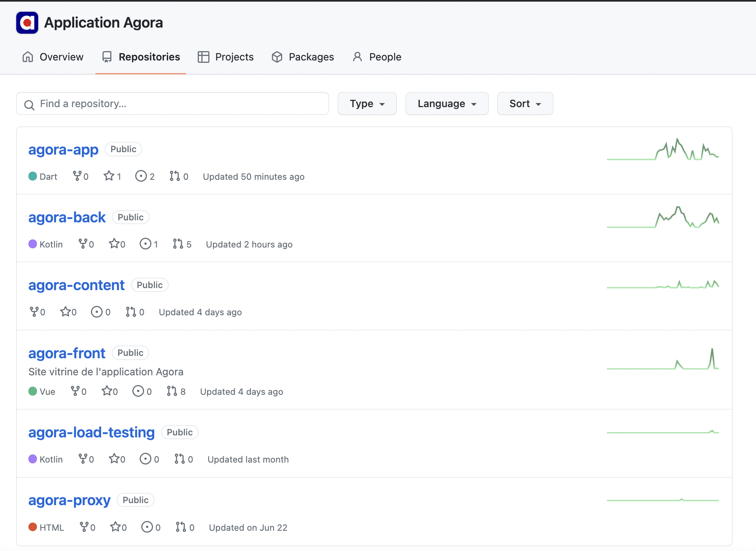Open the Projects tab
Image resolution: width=756 pixels, height=551 pixels.
226,57
